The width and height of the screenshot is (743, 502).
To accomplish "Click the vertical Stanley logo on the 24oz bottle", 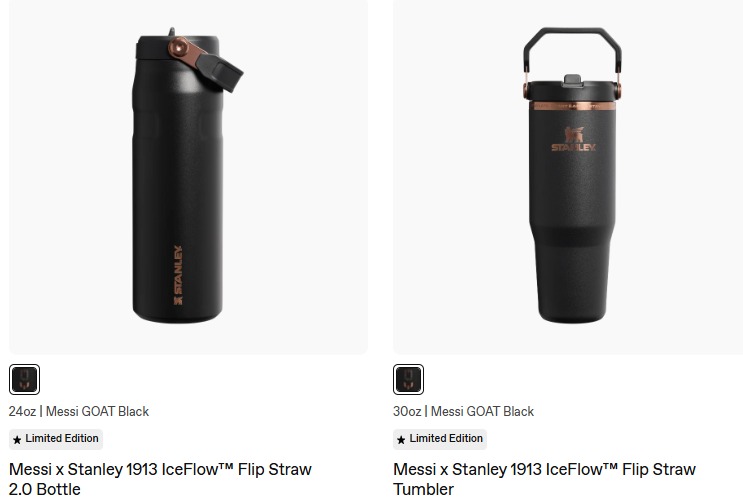I will tap(177, 273).
